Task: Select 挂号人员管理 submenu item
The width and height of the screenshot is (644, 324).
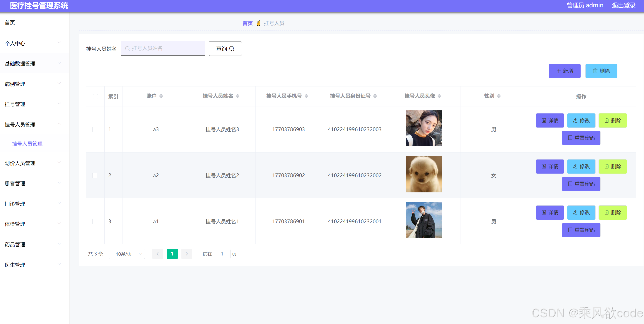Action: tap(27, 144)
